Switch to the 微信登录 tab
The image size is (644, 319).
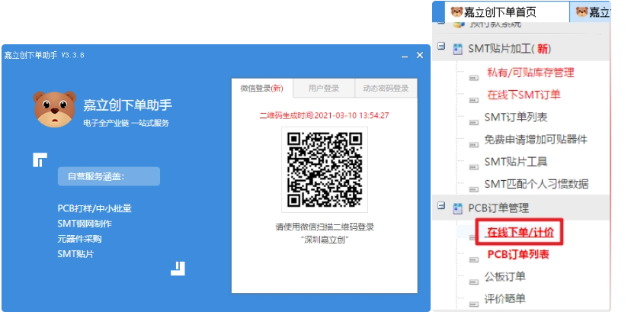[262, 89]
